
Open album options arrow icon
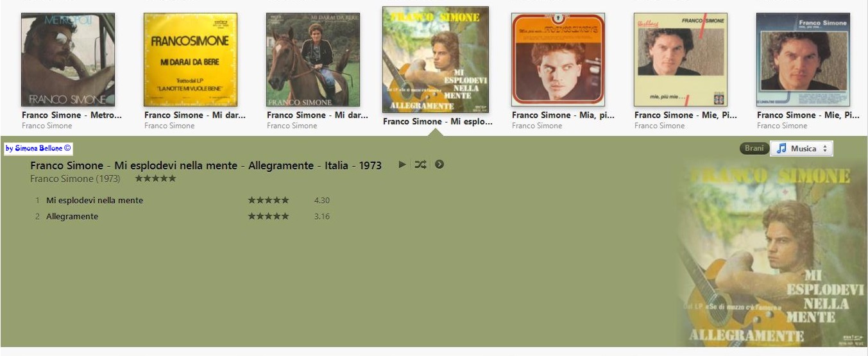439,164
